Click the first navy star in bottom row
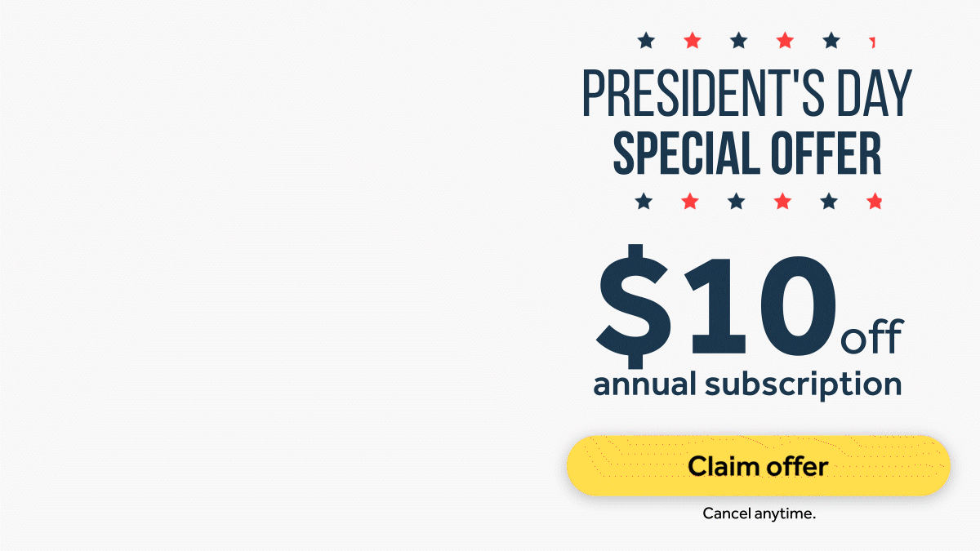This screenshot has height=551, width=980. pyautogui.click(x=644, y=201)
